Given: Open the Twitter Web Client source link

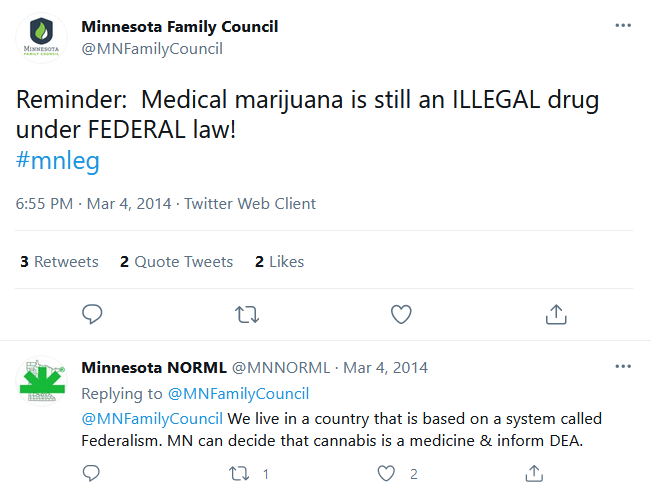Looking at the screenshot, I should tap(250, 204).
